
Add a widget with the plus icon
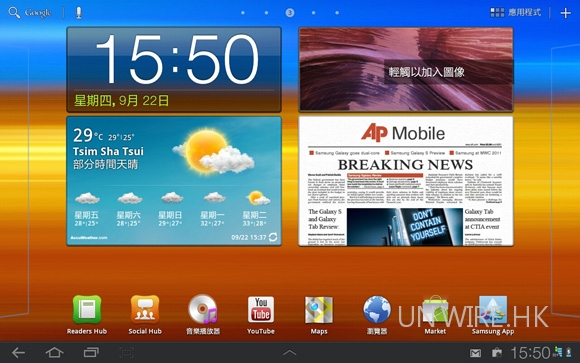pyautogui.click(x=566, y=13)
